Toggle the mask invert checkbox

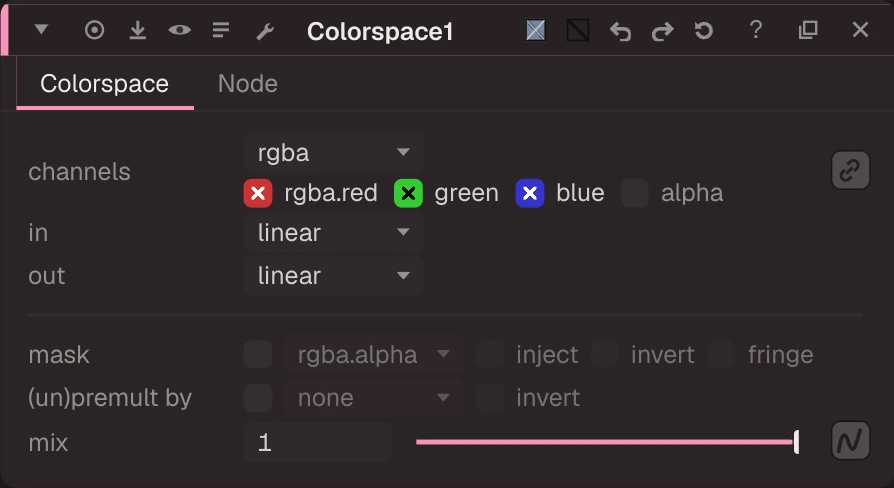tap(605, 355)
